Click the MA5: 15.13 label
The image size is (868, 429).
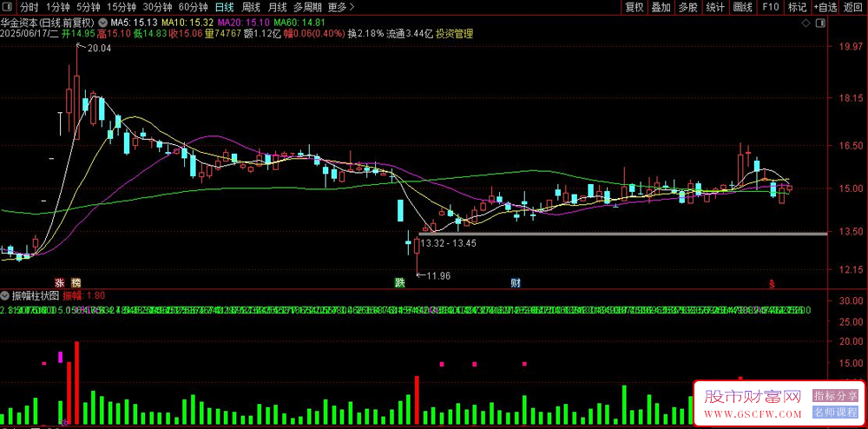[x=134, y=23]
